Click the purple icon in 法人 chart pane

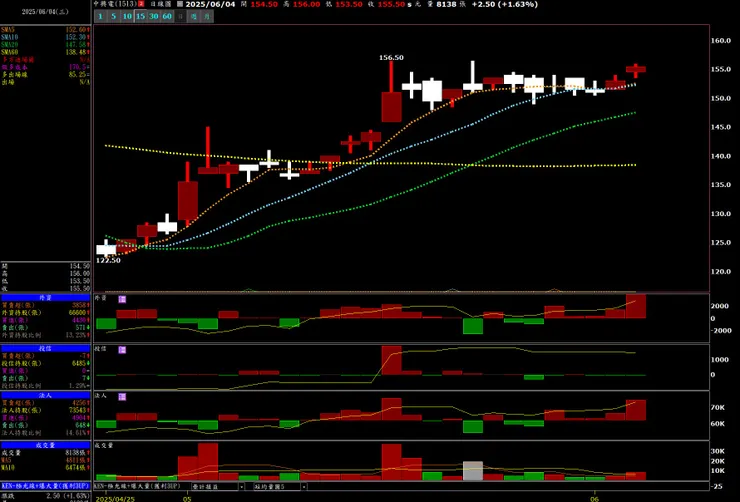pyautogui.click(x=122, y=397)
